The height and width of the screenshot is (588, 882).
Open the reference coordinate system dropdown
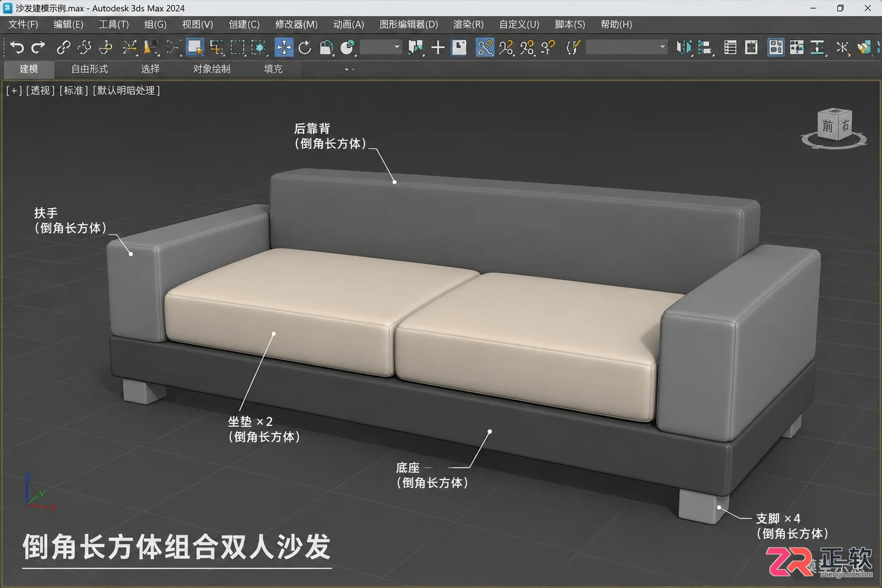coord(381,47)
